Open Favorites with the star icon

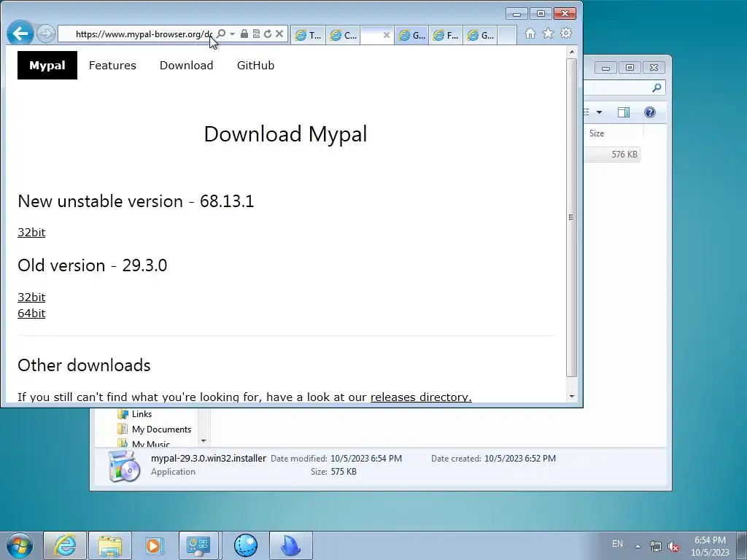(549, 34)
